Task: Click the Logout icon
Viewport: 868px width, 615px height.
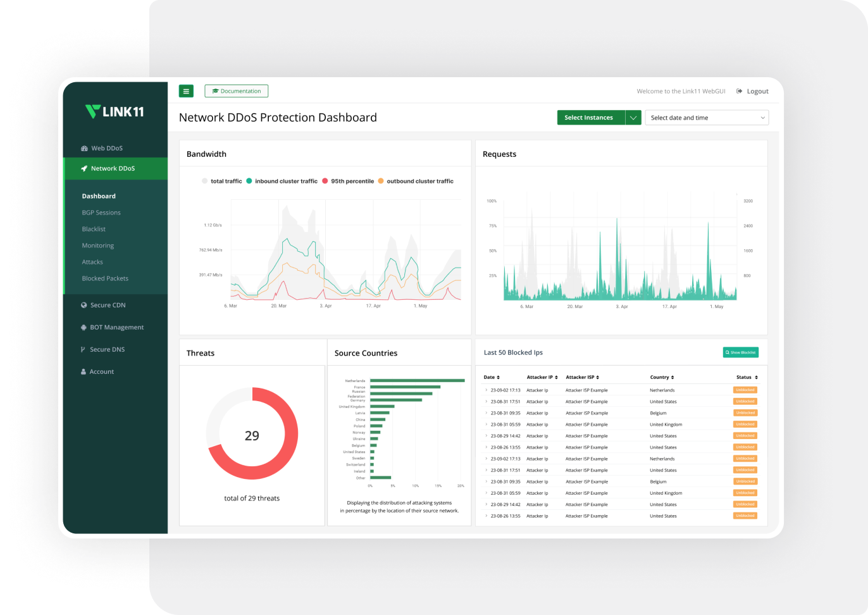Action: pos(739,91)
